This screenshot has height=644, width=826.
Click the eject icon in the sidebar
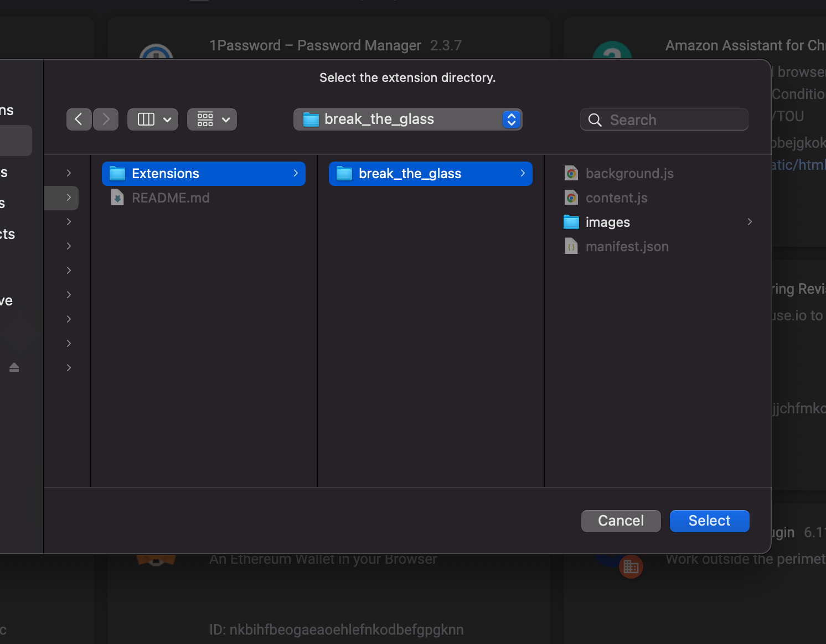tap(14, 367)
